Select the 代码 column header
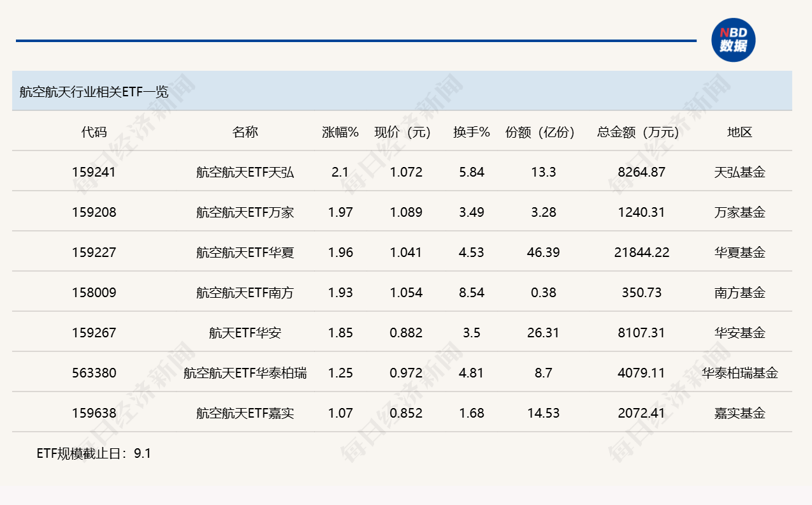The height and width of the screenshot is (505, 812). pyautogui.click(x=94, y=132)
